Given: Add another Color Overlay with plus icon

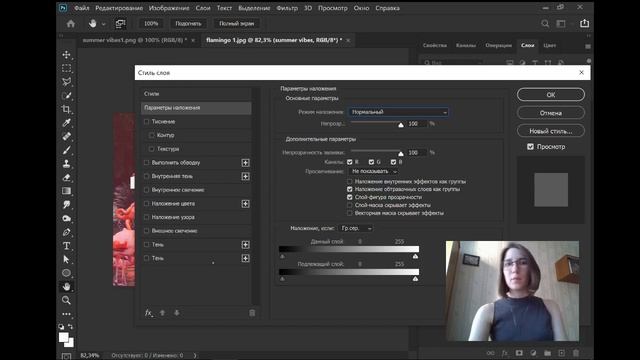Looking at the screenshot, I should pyautogui.click(x=245, y=204).
